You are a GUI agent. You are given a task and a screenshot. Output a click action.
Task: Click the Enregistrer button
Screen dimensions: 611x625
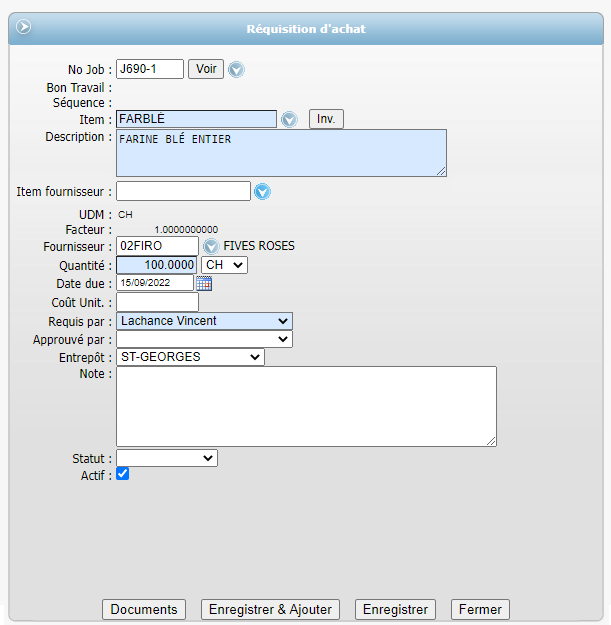tap(395, 609)
